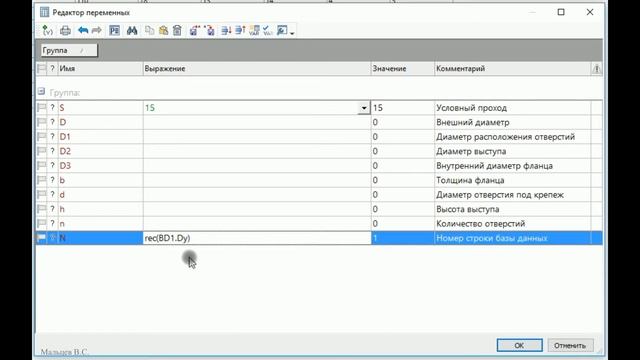Image resolution: width=640 pixels, height=360 pixels.
Task: Select comment Диаметр выступа
Action: pyautogui.click(x=471, y=151)
